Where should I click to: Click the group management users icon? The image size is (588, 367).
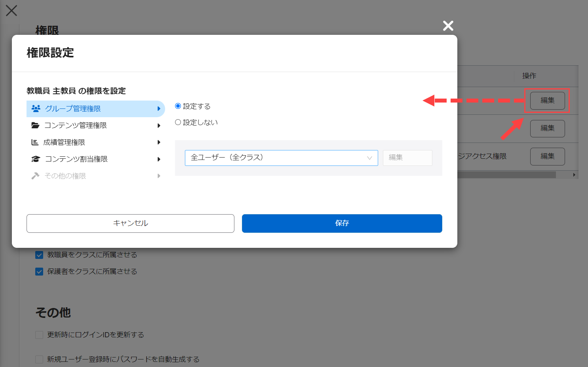click(36, 108)
